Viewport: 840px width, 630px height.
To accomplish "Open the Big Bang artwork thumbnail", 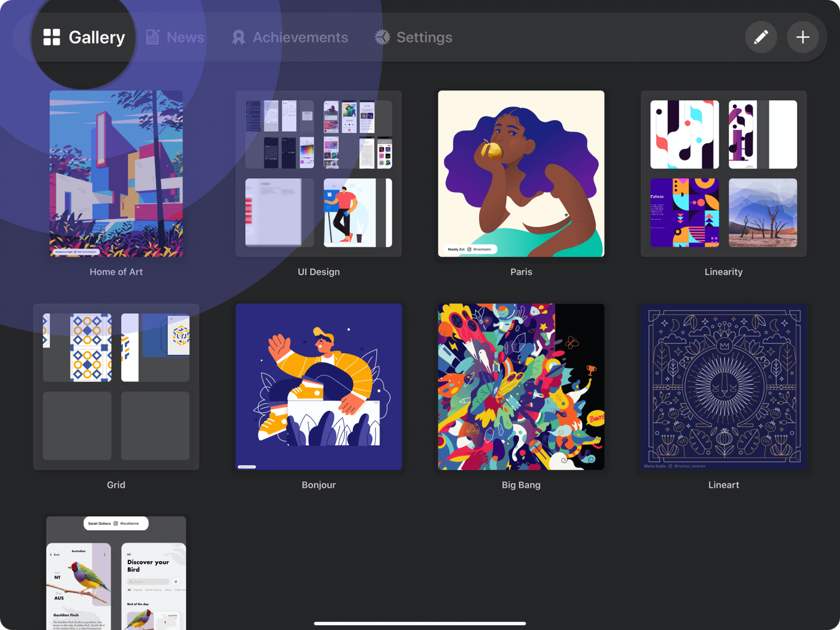I will pyautogui.click(x=521, y=386).
